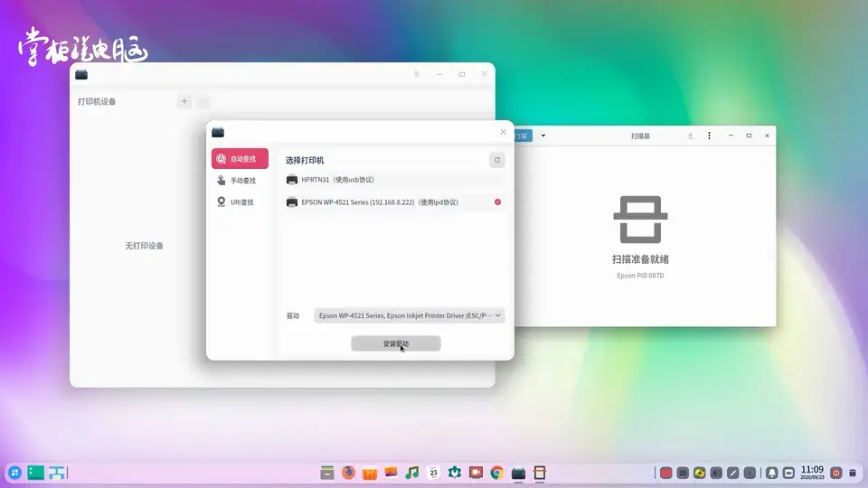Screen dimensions: 868x488
Task: Open the scanner three-dot menu
Action: click(709, 136)
